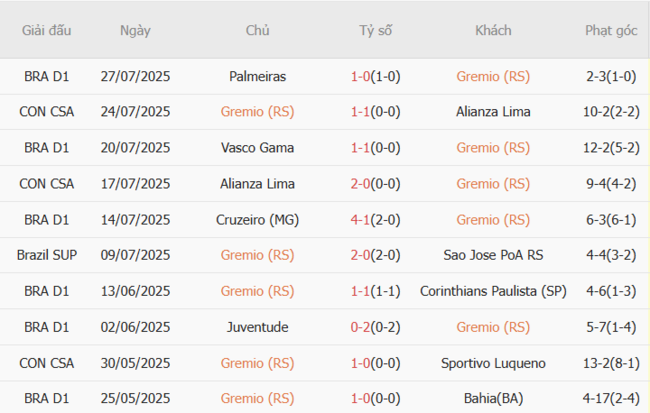Click corner stat 4-17(2-4)
Viewport: 650px width, 413px height.
611,399
